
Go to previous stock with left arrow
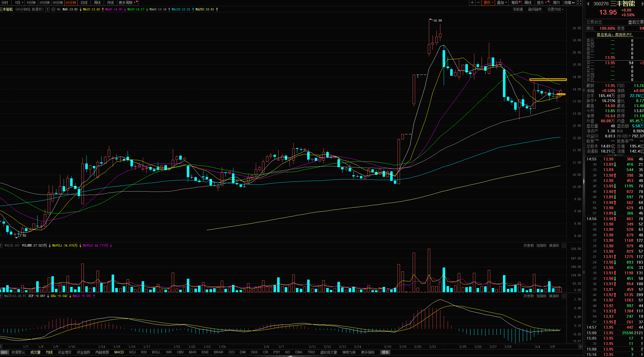coord(588,4)
